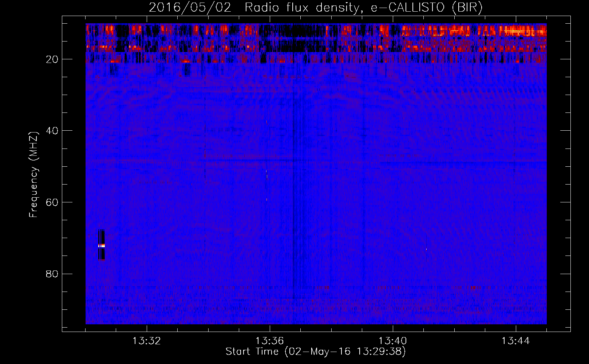Image resolution: width=589 pixels, height=364 pixels.
Task: Click the '13:44' time tick label
Action: (x=516, y=341)
